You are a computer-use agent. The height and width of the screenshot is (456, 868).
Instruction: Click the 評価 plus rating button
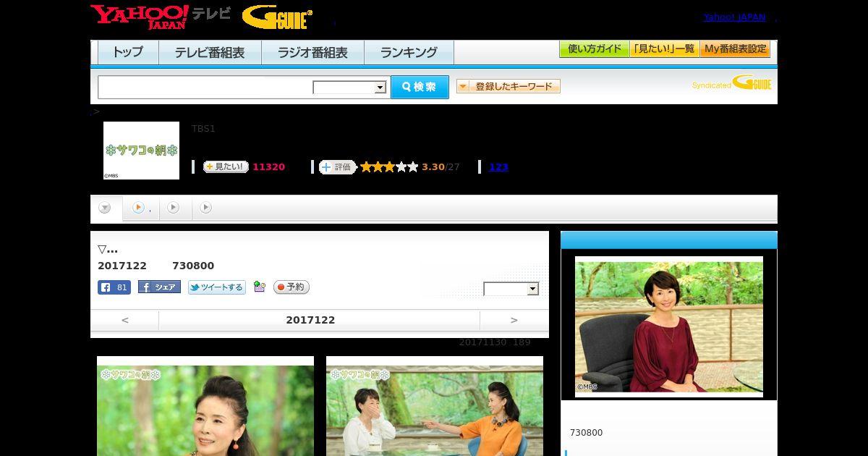coord(338,166)
